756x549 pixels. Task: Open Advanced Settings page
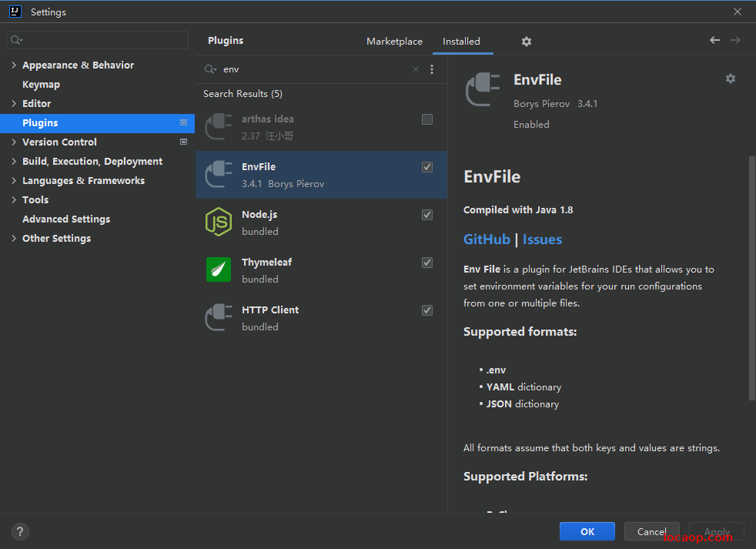coord(66,219)
